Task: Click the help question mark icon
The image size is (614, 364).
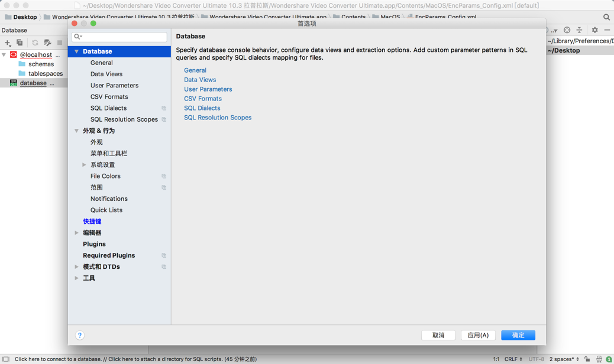Action: tap(79, 335)
